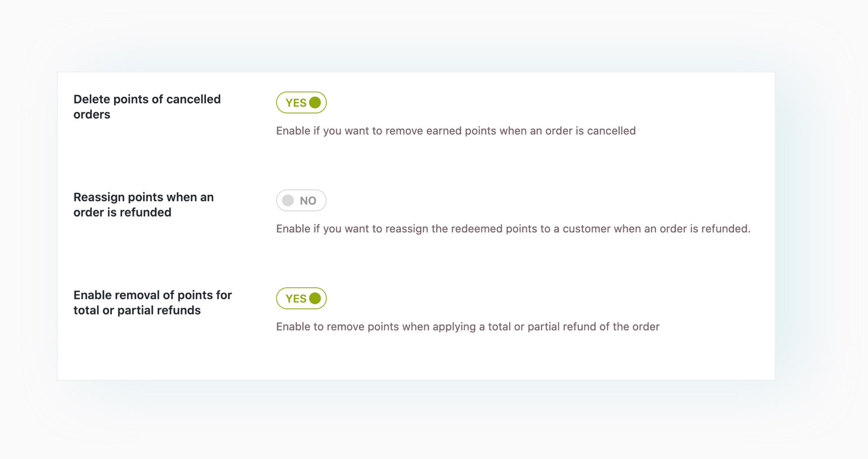Click description about removing earned points when cancelled
Image resolution: width=868 pixels, height=459 pixels.
click(456, 131)
